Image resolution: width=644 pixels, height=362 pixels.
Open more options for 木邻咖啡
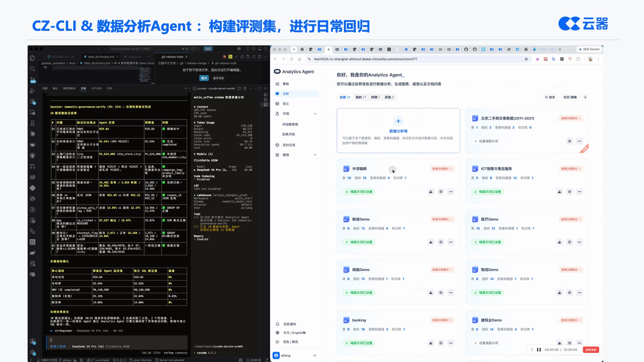click(451, 192)
